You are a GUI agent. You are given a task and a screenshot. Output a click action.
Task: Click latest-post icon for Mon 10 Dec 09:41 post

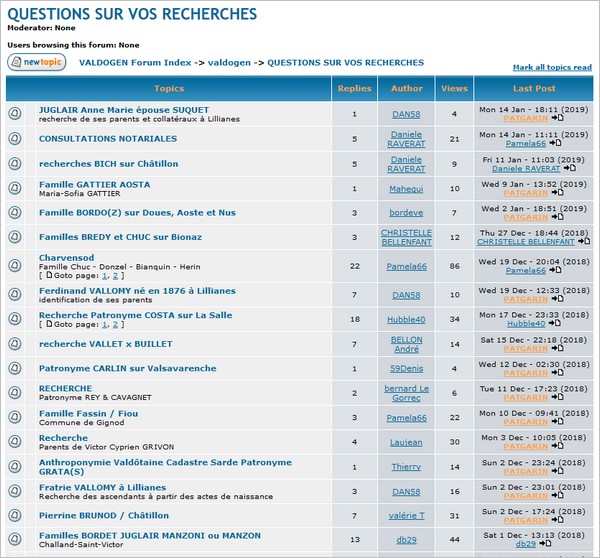557,422
